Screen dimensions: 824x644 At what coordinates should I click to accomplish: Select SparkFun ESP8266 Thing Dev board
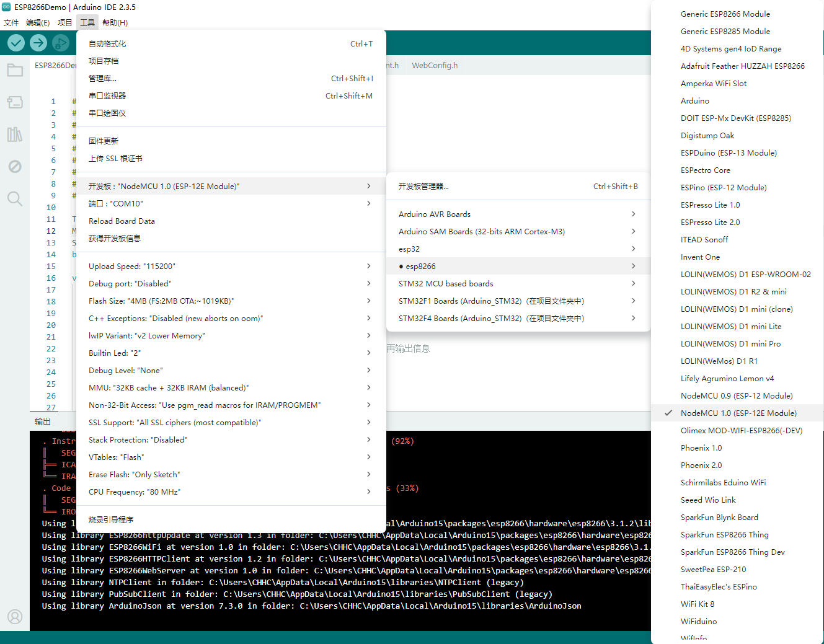tap(737, 552)
